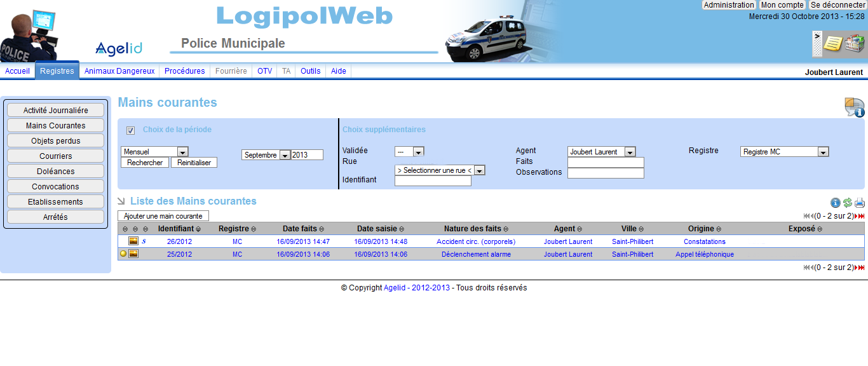The width and height of the screenshot is (868, 366).
Task: Open Activité Journalière in the sidebar
Action: [56, 111]
